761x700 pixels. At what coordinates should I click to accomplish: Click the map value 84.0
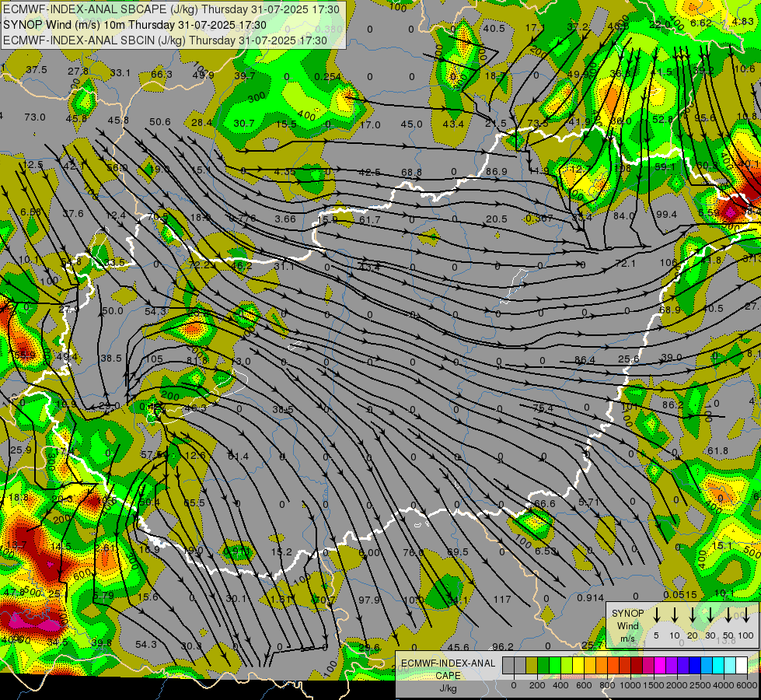pos(624,215)
